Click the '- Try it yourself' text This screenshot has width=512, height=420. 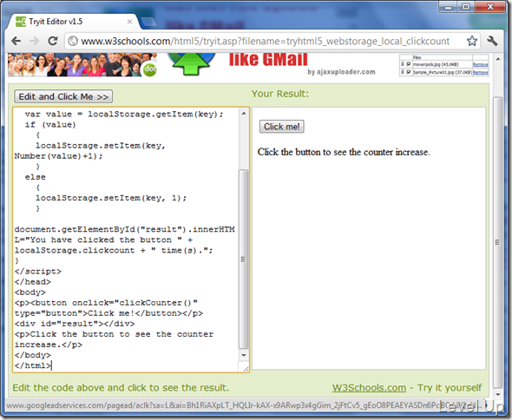pyautogui.click(x=446, y=388)
